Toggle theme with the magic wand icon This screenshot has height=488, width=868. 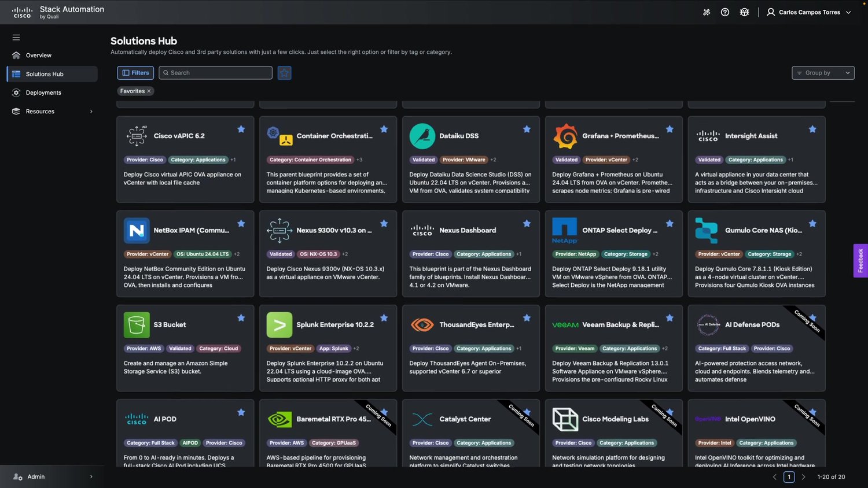tap(707, 12)
